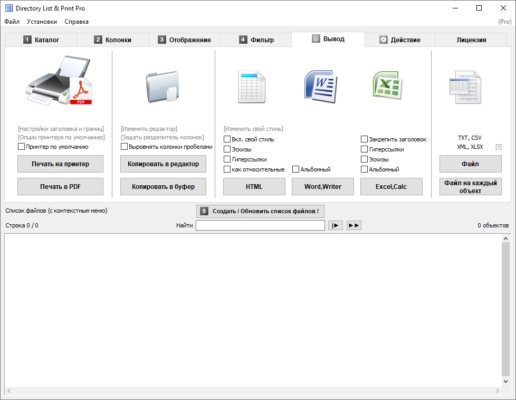The width and height of the screenshot is (516, 400).
Task: Click into the Найти search field
Action: 260,226
